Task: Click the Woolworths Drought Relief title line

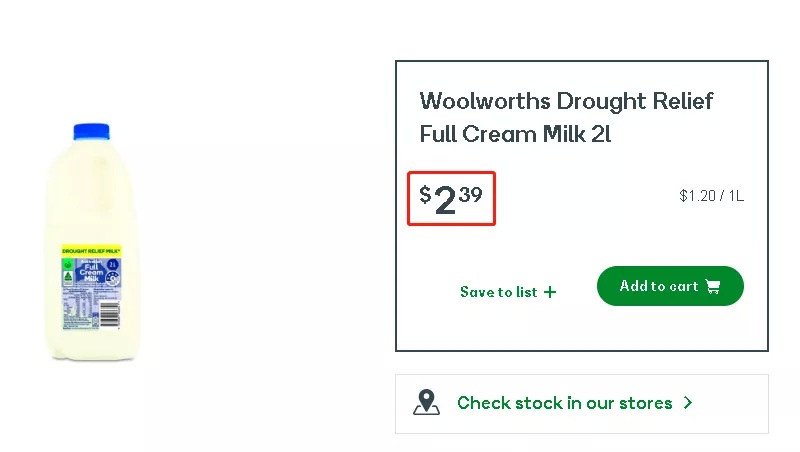Action: (x=566, y=101)
